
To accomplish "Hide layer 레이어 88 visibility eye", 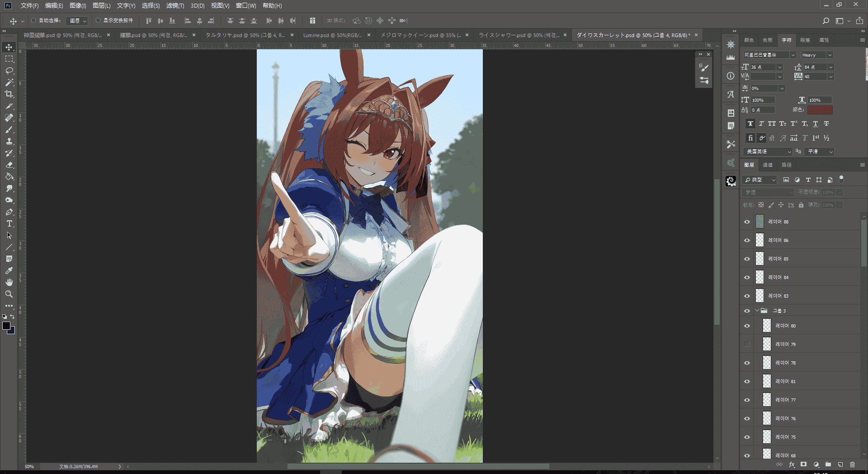I will (x=747, y=222).
